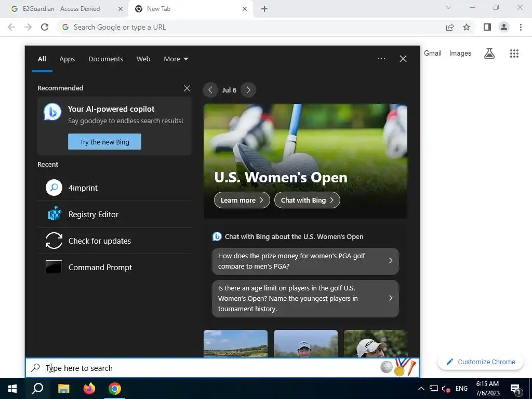Open 4imprint recent search
This screenshot has height=399, width=532.
tap(114, 188)
